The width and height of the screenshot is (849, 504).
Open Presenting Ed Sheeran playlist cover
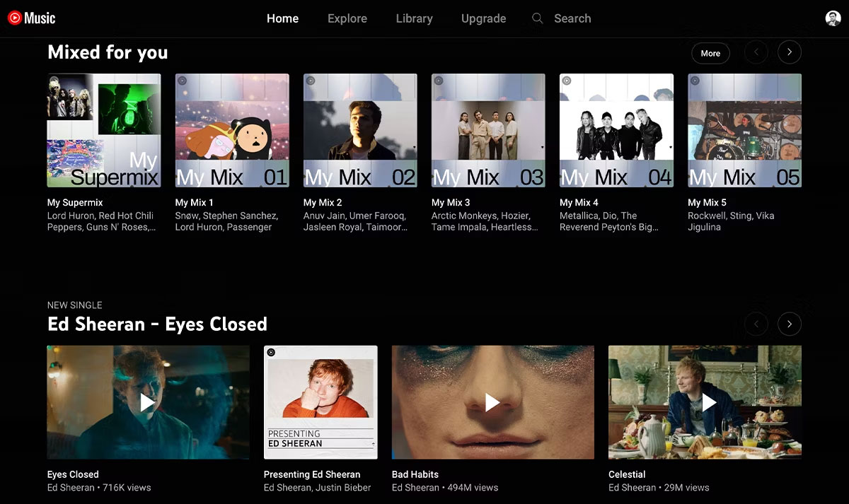[320, 402]
